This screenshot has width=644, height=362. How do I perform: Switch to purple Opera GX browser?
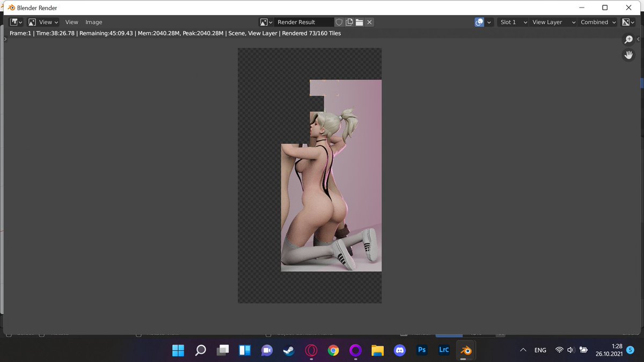(x=355, y=350)
